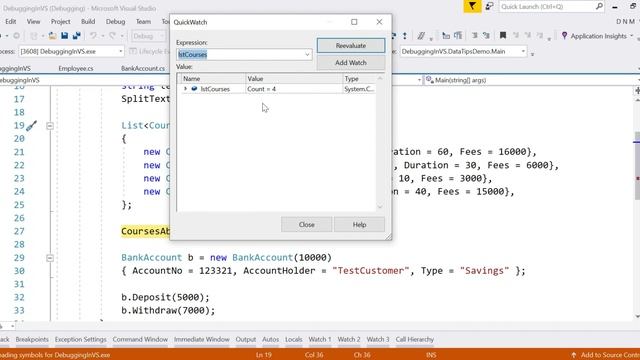Click the Open File toolbar icon
Viewport: 640px width, 360px height.
52,36
